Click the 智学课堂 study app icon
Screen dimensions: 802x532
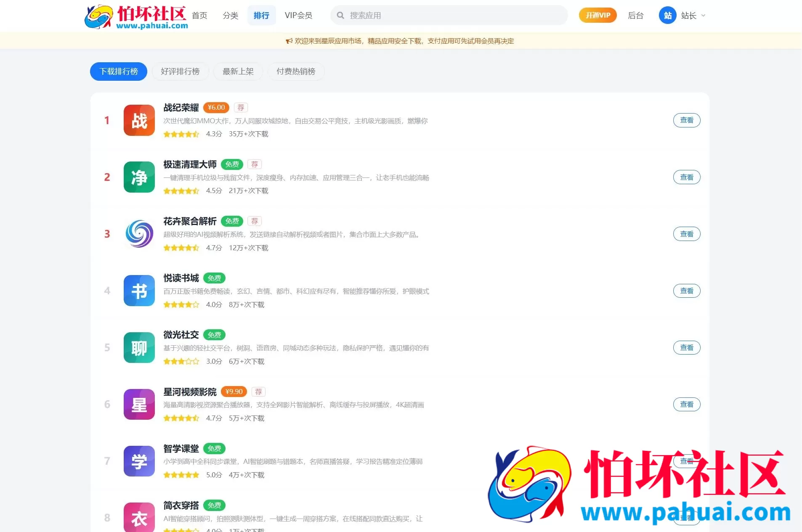tap(139, 461)
